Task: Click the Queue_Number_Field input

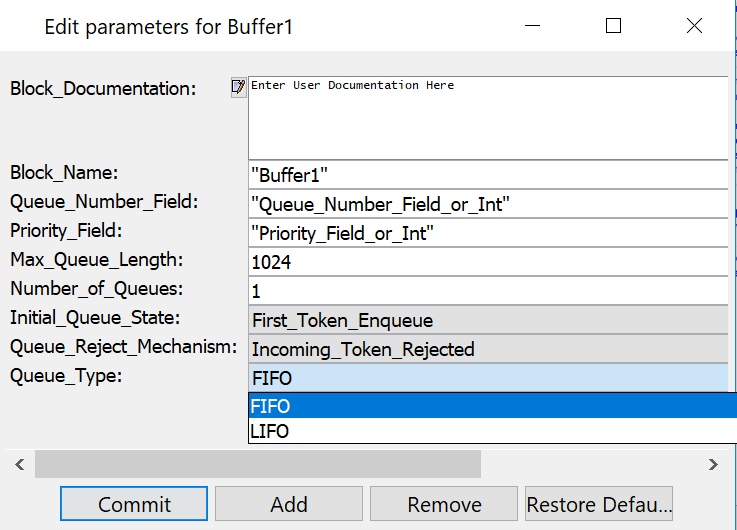Action: pyautogui.click(x=487, y=204)
